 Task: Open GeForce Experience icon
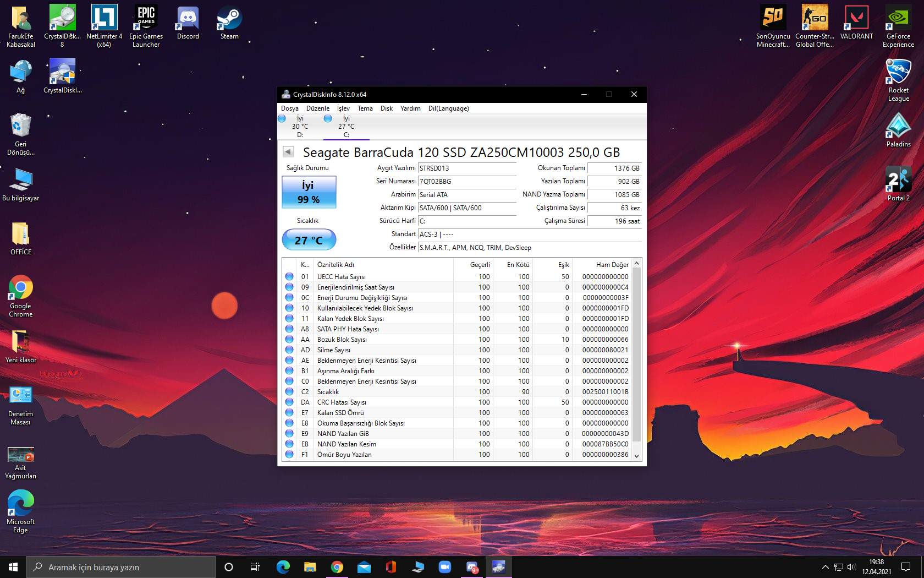(x=898, y=26)
